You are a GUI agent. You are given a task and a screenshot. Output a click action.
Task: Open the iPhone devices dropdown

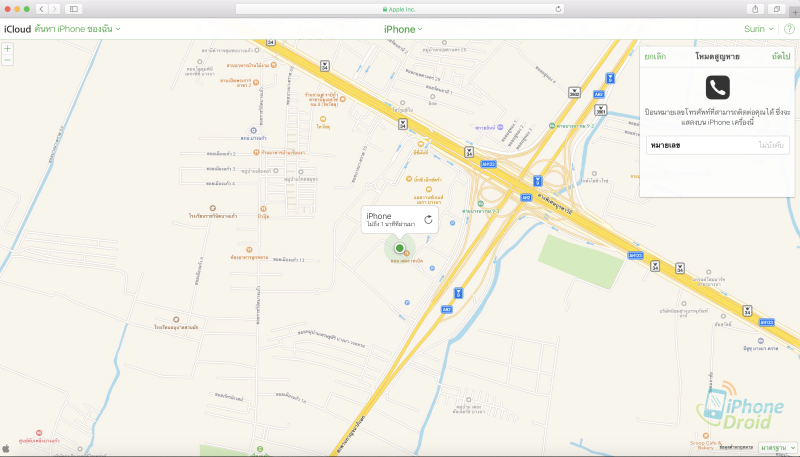(403, 29)
